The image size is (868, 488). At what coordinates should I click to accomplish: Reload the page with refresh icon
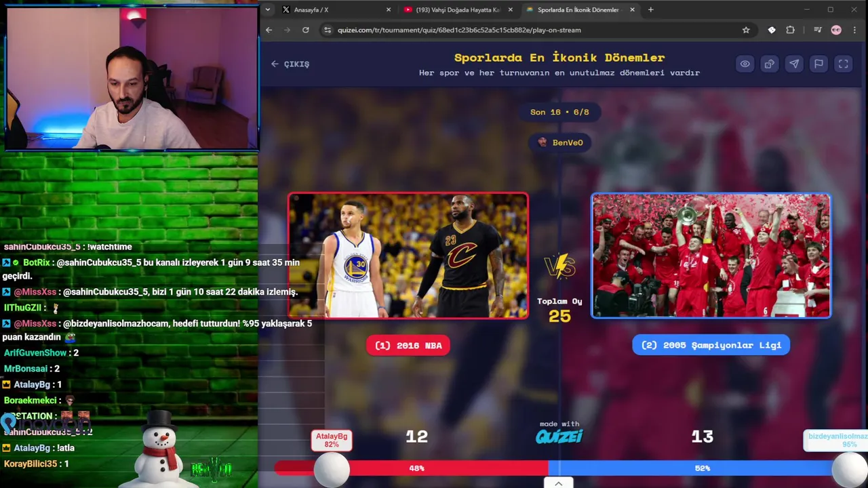[306, 30]
